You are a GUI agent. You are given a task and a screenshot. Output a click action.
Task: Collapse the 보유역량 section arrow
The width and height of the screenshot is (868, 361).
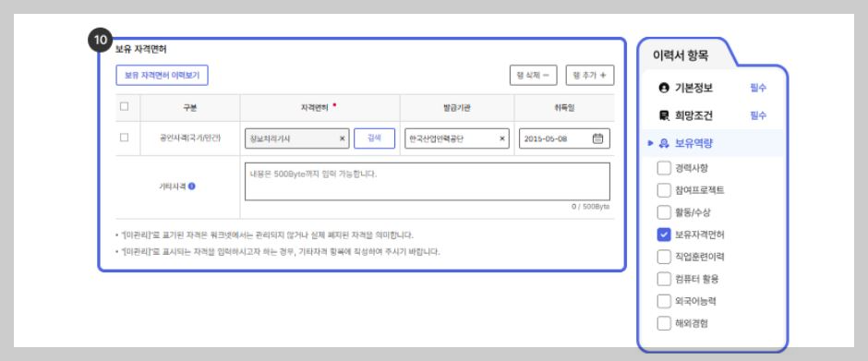[650, 143]
